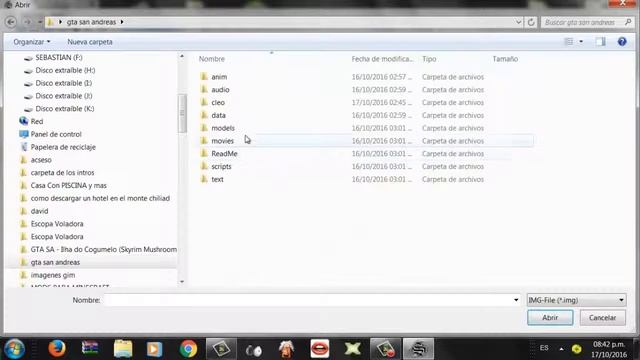The height and width of the screenshot is (360, 640).
Task: Open Windows Start menu orb
Action: 14,349
